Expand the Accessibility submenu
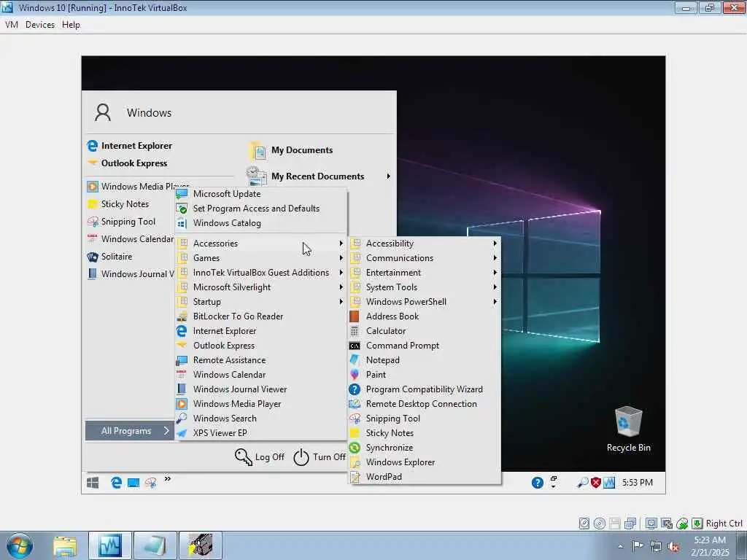The height and width of the screenshot is (560, 747). pos(425,244)
